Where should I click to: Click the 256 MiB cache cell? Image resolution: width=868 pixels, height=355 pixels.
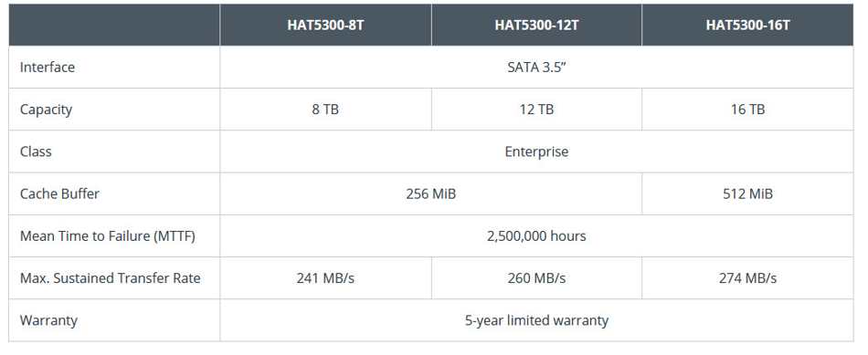click(x=430, y=193)
